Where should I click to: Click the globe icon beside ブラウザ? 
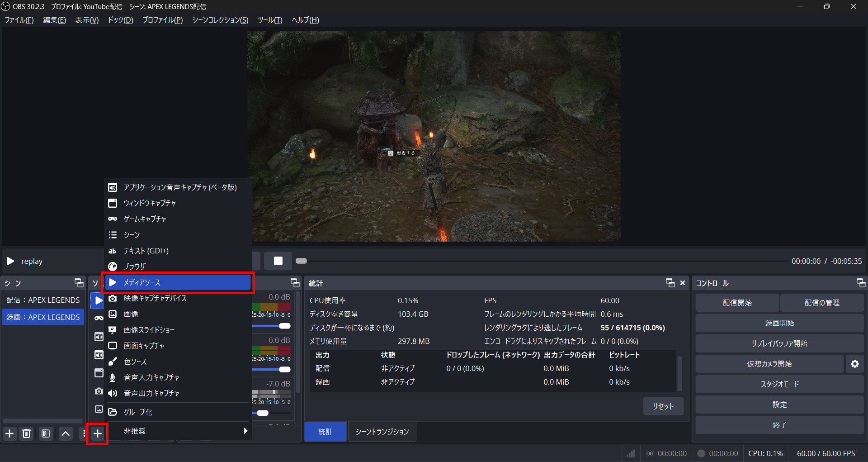[x=113, y=267]
